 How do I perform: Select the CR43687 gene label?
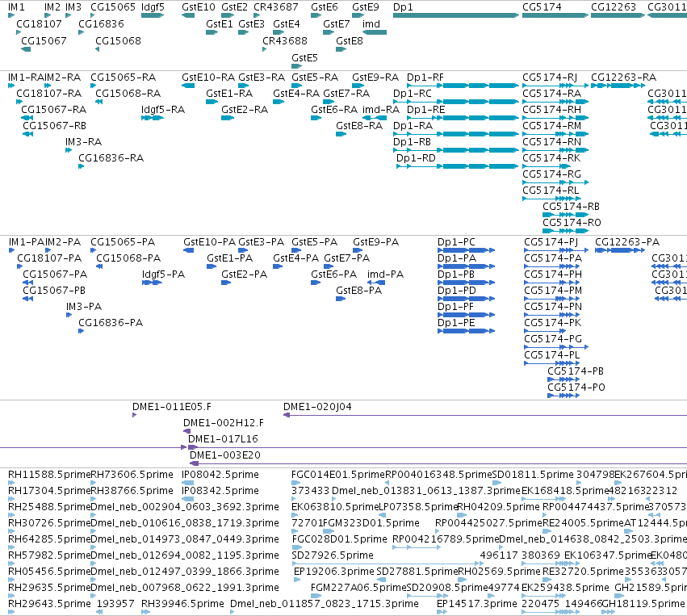[x=275, y=7]
